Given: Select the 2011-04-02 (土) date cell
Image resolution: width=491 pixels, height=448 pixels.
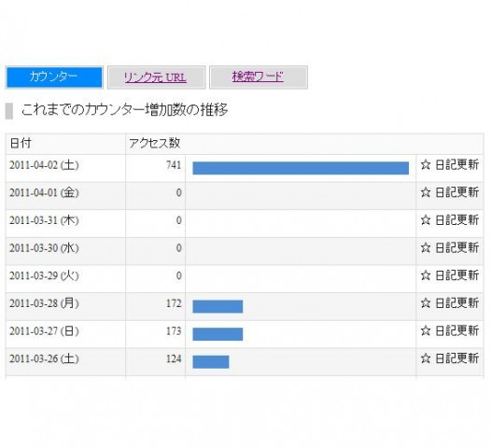Looking at the screenshot, I should (x=65, y=168).
